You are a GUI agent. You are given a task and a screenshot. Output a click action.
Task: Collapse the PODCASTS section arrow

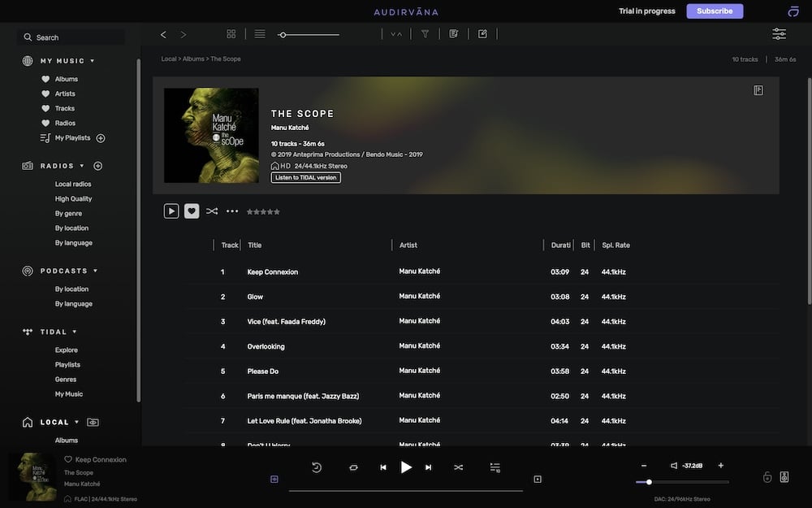[95, 271]
